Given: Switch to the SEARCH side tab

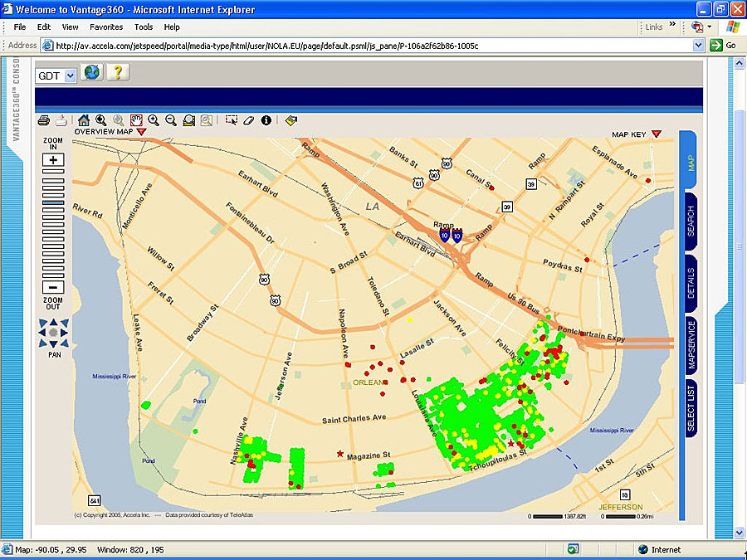Looking at the screenshot, I should tap(691, 222).
